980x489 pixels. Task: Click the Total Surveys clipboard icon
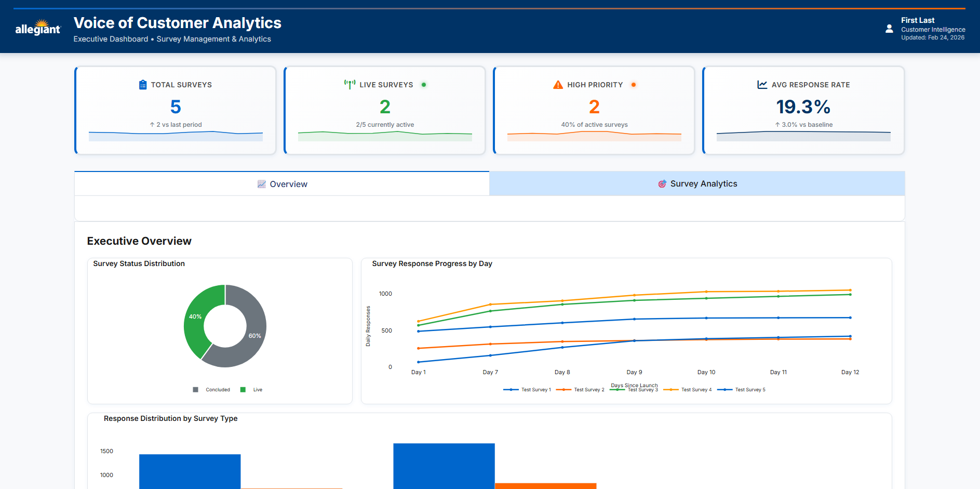(x=143, y=85)
